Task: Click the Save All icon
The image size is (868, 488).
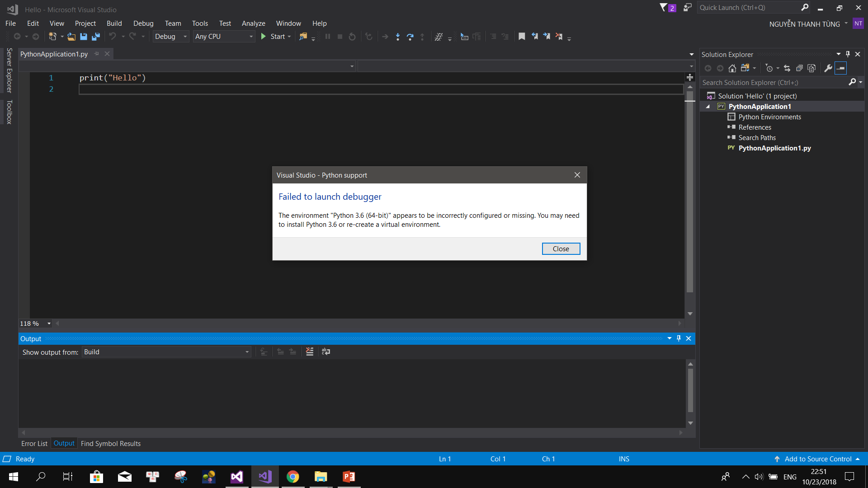Action: click(x=96, y=37)
